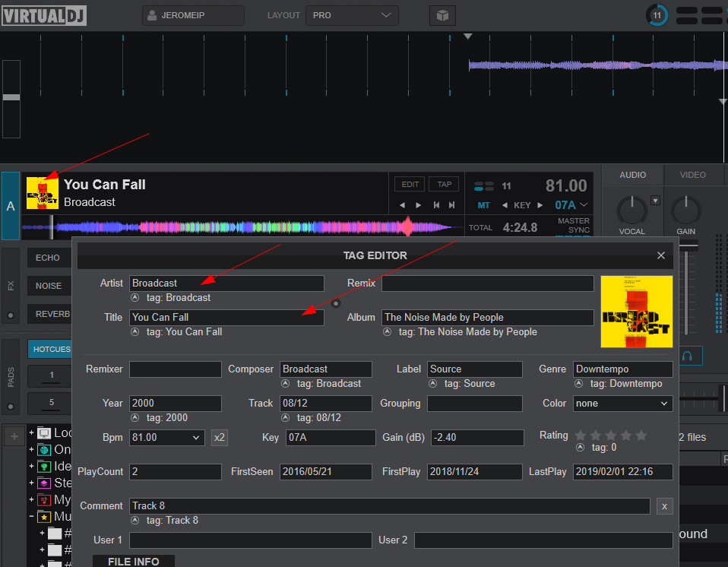Screen dimensions: 728x567
Task: Expand the Online Music tree node
Action: [32, 449]
